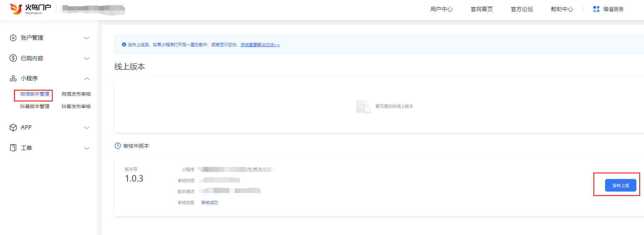Click the 工单 document icon

tap(13, 148)
